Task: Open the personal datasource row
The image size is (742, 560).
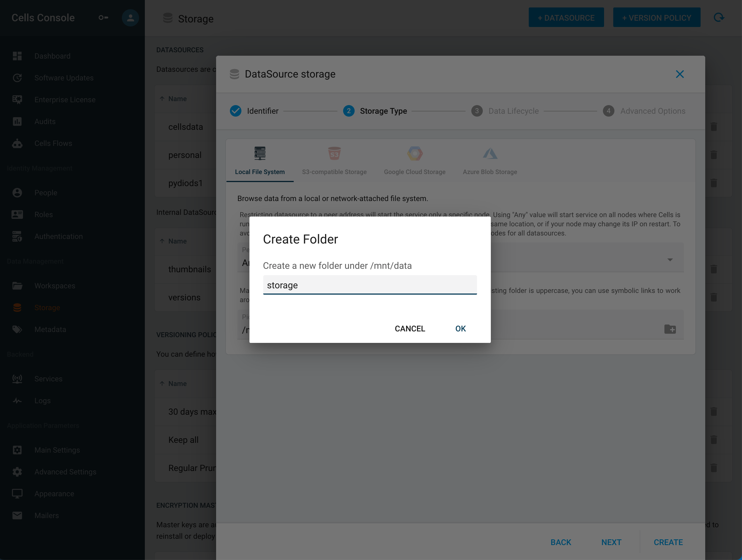Action: point(186,155)
